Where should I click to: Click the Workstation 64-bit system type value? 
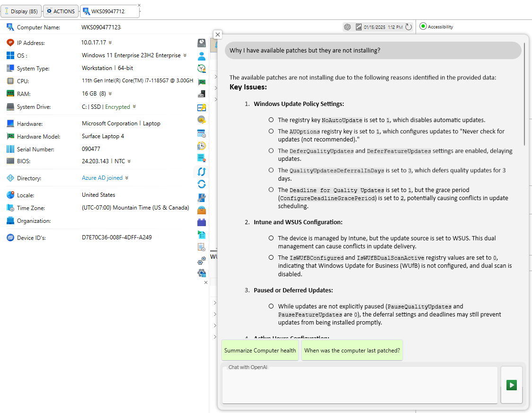tap(107, 68)
